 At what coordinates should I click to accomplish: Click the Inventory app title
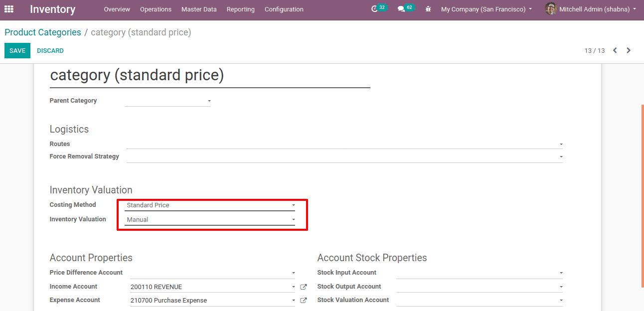(52, 9)
